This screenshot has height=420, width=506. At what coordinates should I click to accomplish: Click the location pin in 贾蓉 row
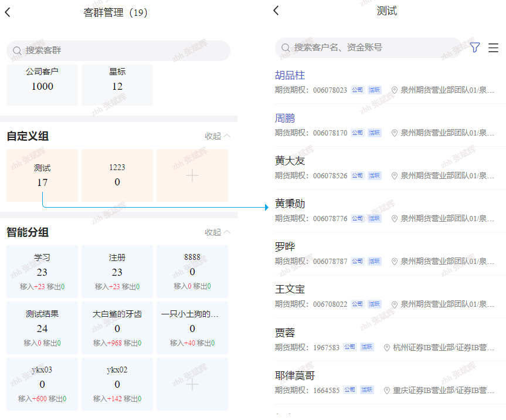386,348
